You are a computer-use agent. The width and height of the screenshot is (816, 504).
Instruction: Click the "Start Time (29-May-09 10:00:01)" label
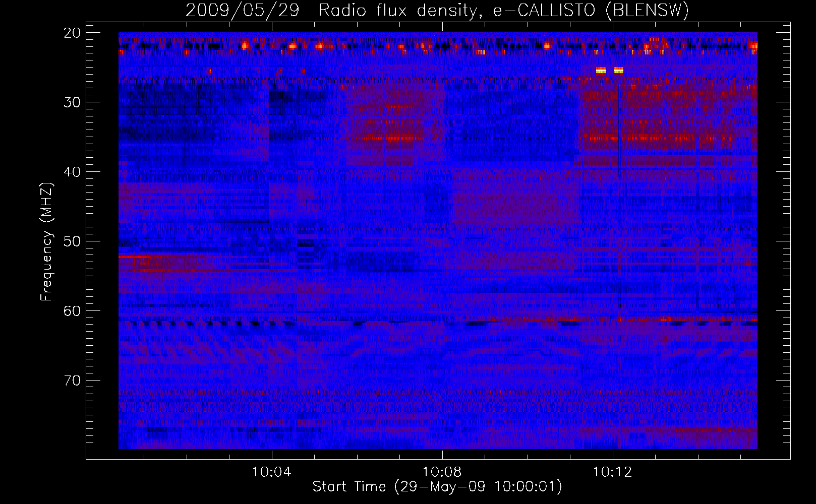pos(437,487)
